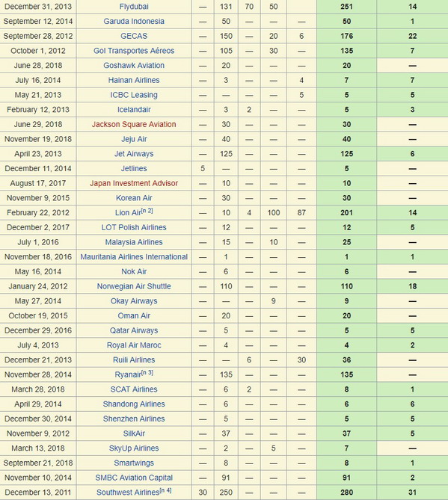Image resolution: width=448 pixels, height=500 pixels.
Task: Select the Qatar Airways total cell showing 5
Action: click(x=346, y=330)
